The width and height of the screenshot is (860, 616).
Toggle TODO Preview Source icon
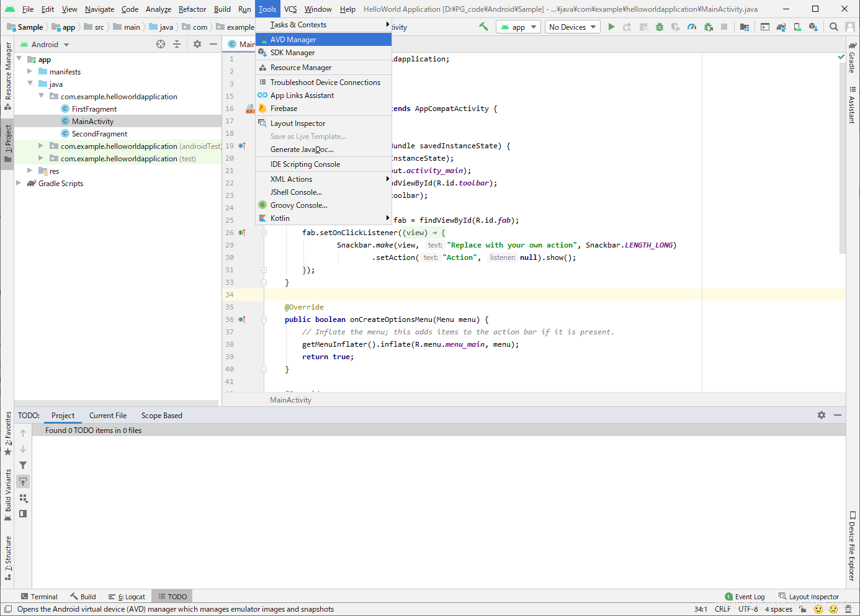pos(23,514)
